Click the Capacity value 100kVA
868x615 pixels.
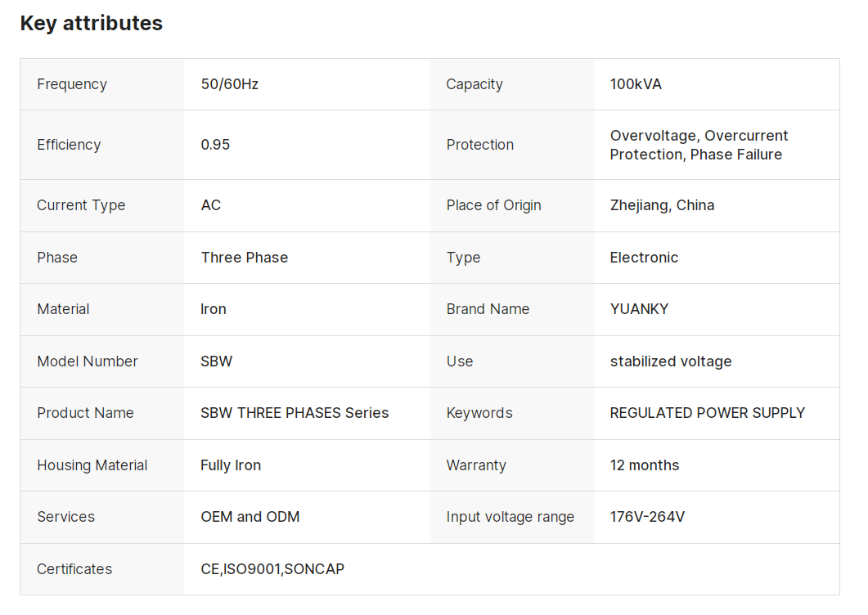click(x=636, y=84)
